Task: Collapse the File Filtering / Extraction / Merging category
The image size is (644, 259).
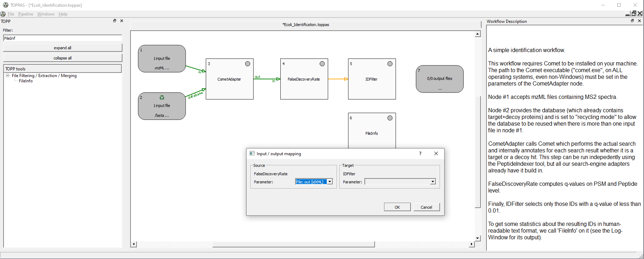Action: [7, 76]
